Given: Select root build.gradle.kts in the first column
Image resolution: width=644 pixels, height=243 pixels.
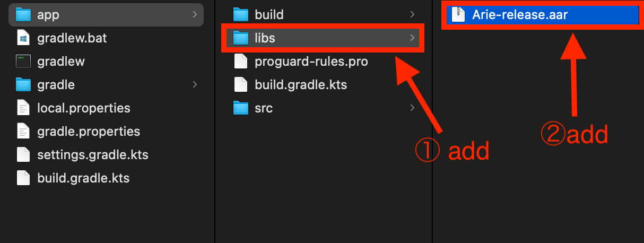Looking at the screenshot, I should click(83, 178).
